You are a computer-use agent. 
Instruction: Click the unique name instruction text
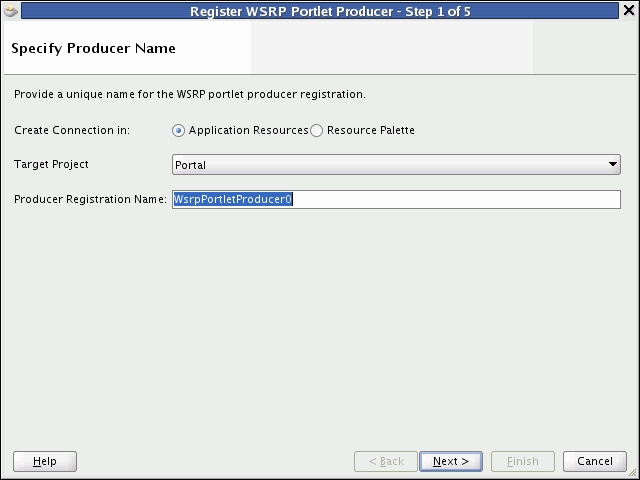[x=190, y=94]
